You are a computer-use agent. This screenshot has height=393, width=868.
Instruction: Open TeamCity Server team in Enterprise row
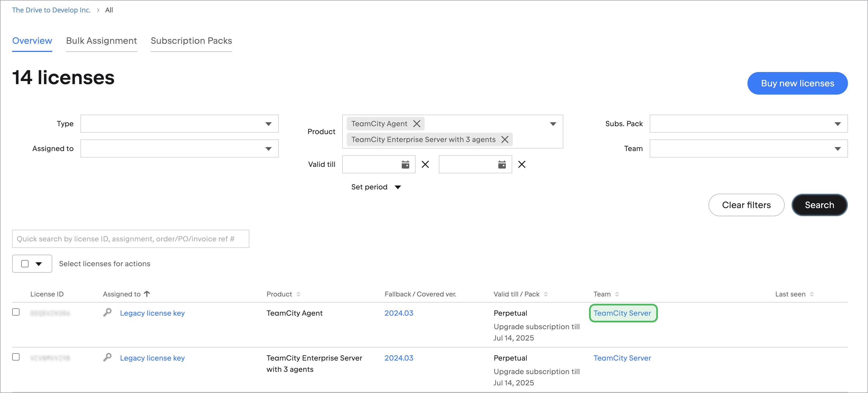pos(622,358)
